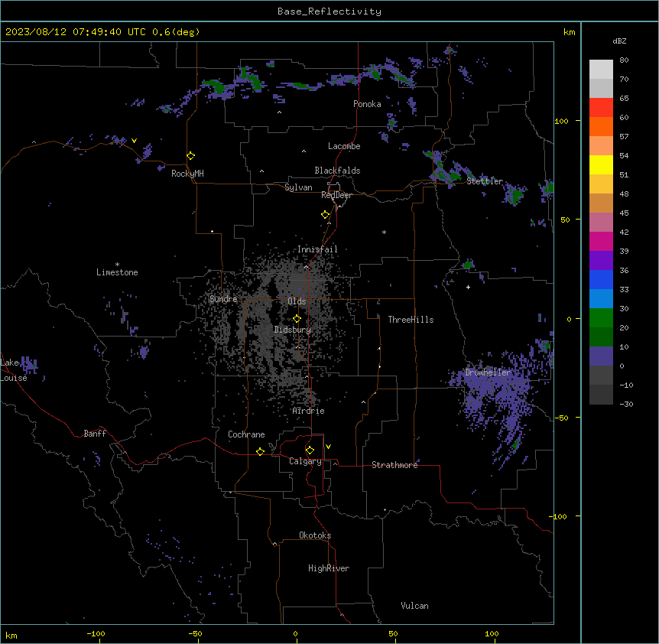Click the Limestone label

[x=117, y=272]
